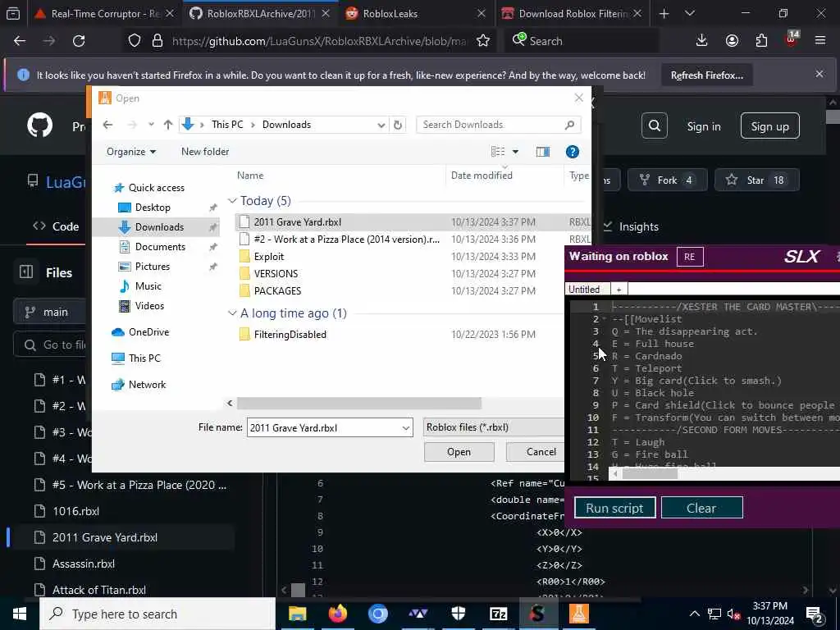Collapse A long time ago group

coord(232,313)
